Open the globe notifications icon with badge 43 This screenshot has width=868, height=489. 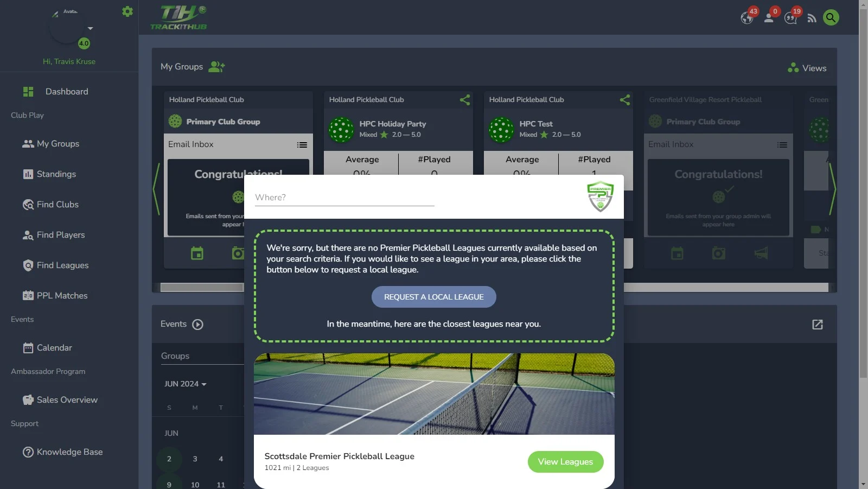tap(748, 17)
